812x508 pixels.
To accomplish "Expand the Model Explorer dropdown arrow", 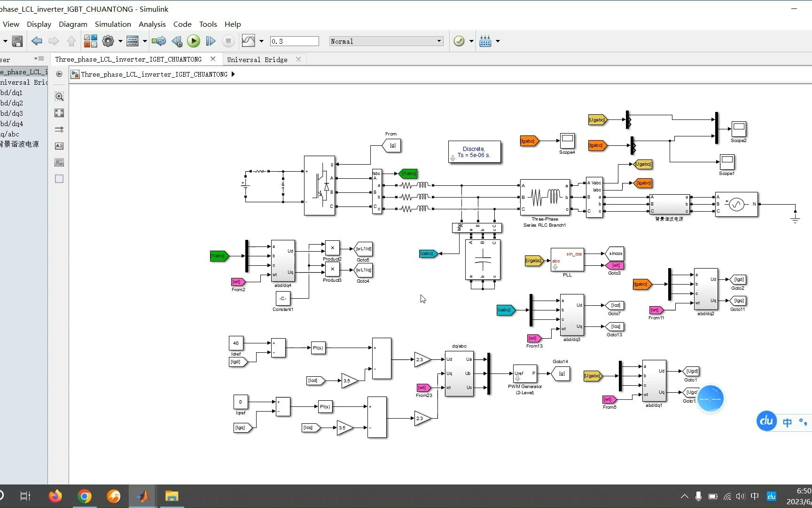I will 145,41.
